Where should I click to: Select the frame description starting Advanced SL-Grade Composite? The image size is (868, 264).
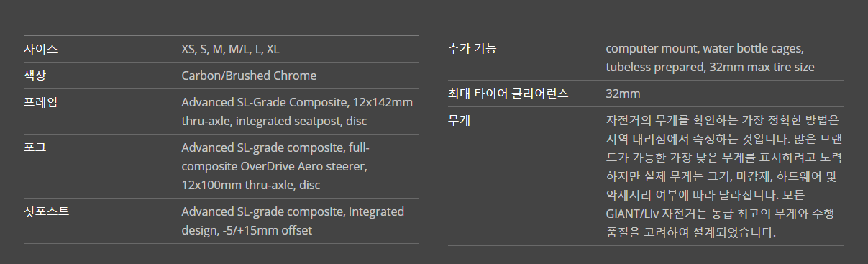coord(297,111)
